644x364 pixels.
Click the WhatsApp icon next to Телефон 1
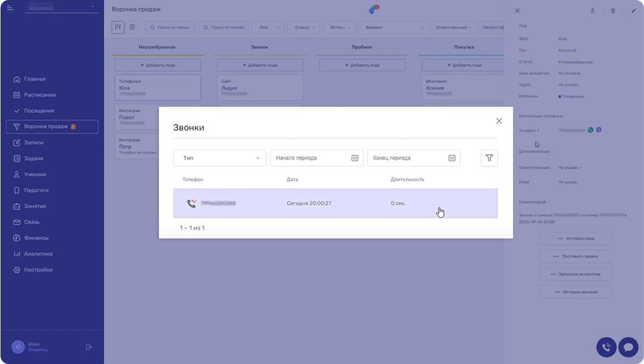coord(590,130)
